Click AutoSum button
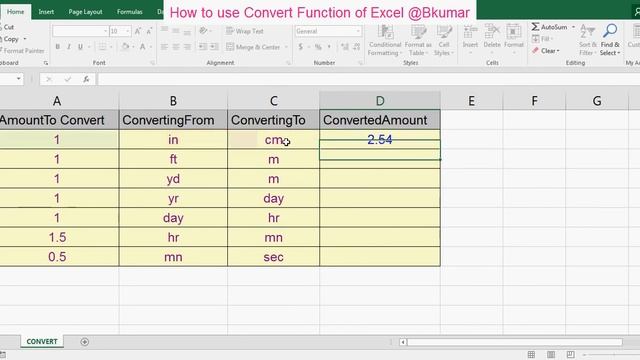The width and height of the screenshot is (640, 360). click(549, 27)
